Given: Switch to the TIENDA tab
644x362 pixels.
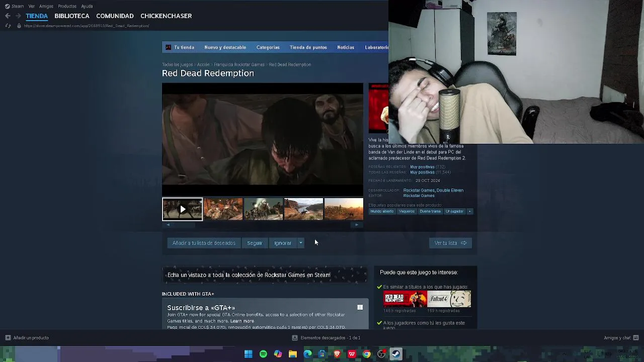Looking at the screenshot, I should click(x=37, y=16).
